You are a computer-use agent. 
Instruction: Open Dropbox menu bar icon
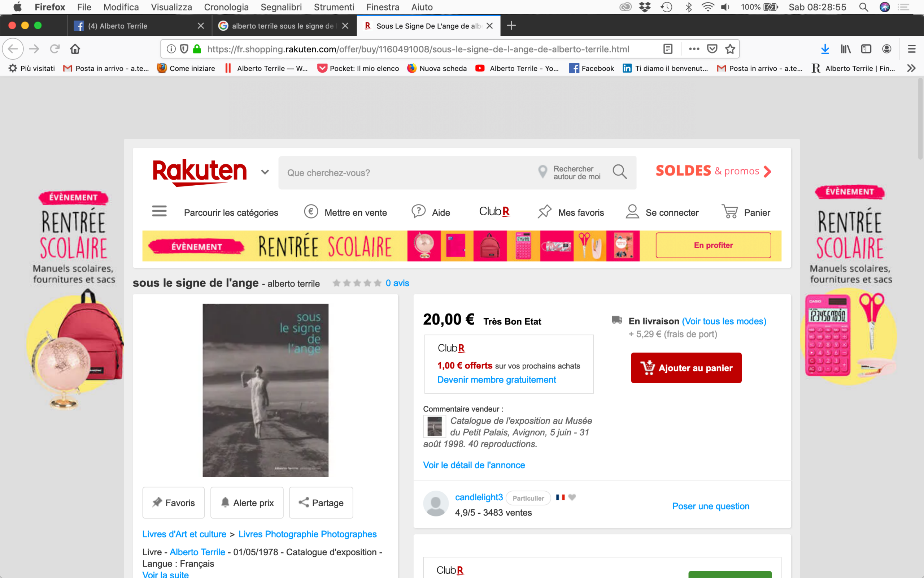tap(645, 7)
